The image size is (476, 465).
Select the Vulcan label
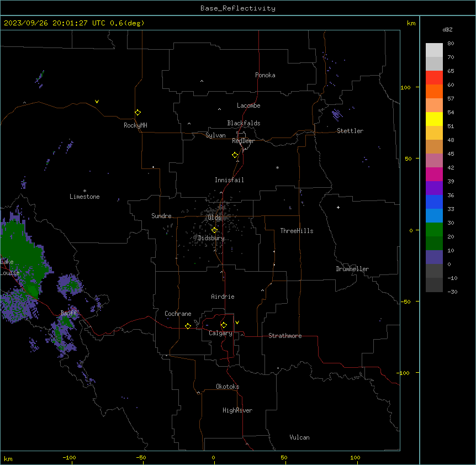pos(299,437)
